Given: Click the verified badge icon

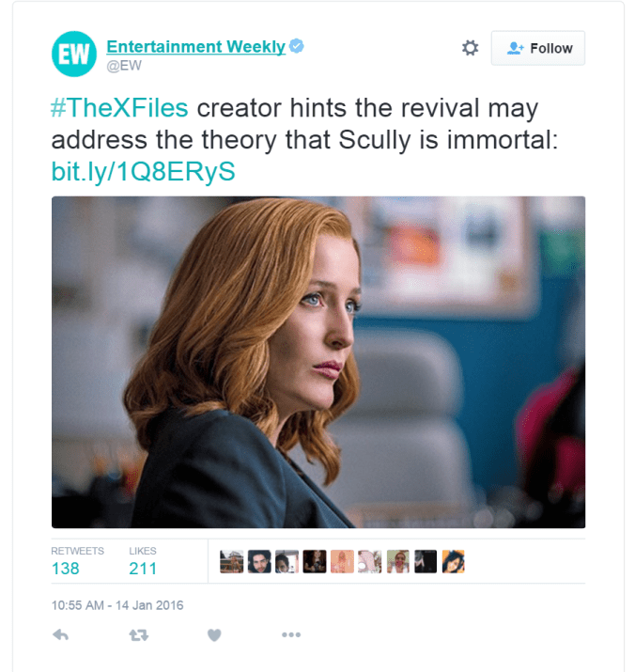Looking at the screenshot, I should 296,46.
